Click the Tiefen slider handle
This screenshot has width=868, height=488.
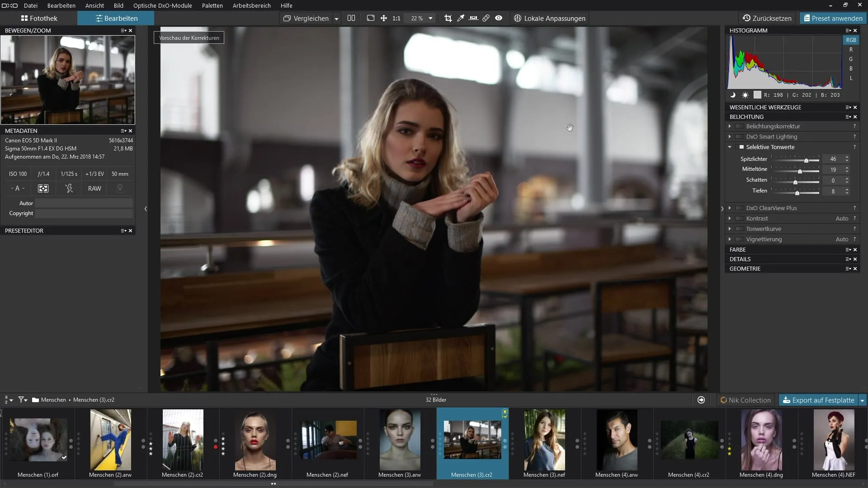797,193
